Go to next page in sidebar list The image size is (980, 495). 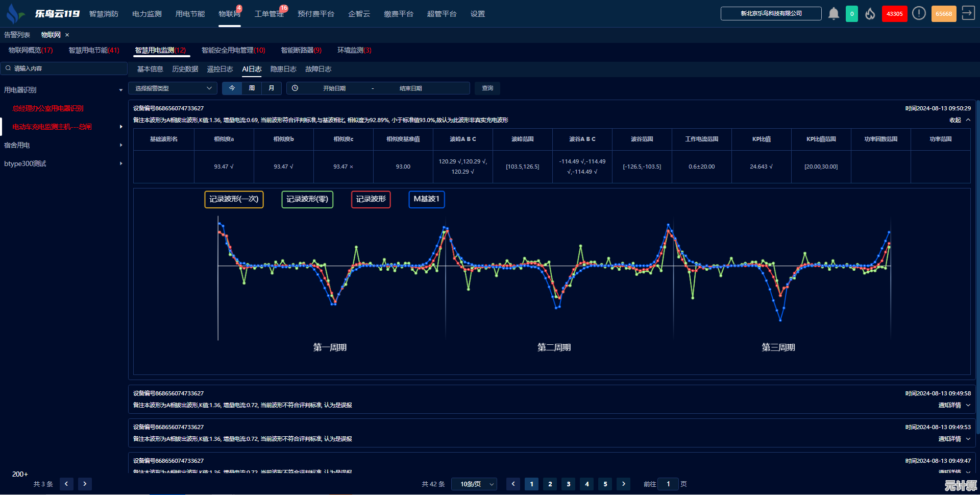pos(85,484)
